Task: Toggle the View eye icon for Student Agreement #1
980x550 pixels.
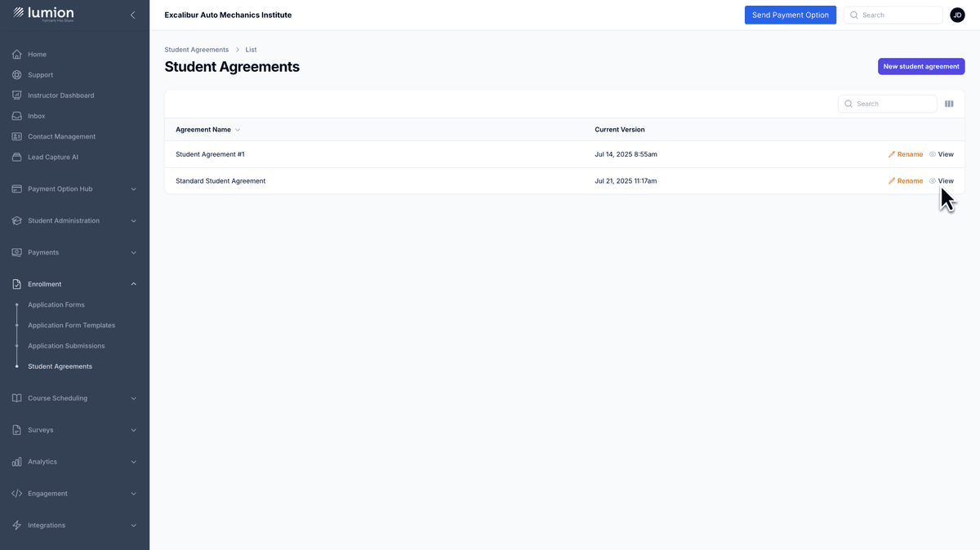Action: pos(932,154)
